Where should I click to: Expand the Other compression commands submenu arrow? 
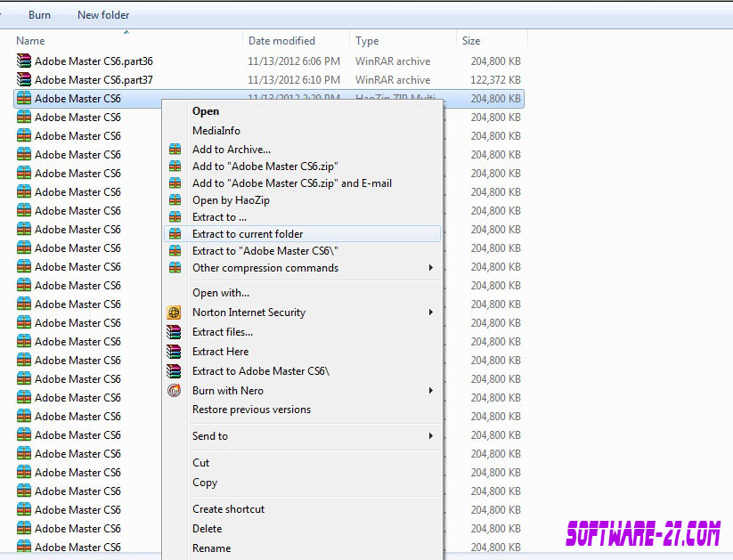pos(430,267)
